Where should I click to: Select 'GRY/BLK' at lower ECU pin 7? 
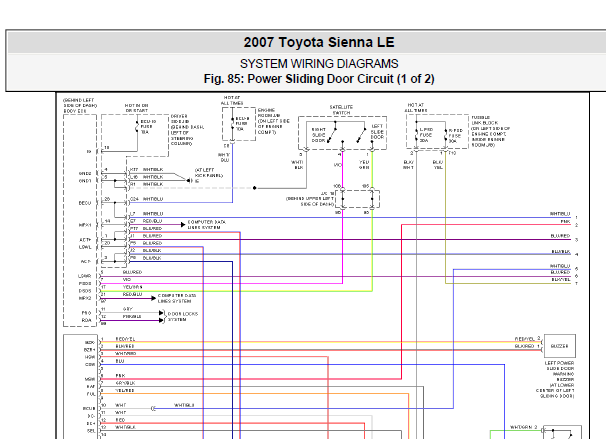[x=125, y=383]
